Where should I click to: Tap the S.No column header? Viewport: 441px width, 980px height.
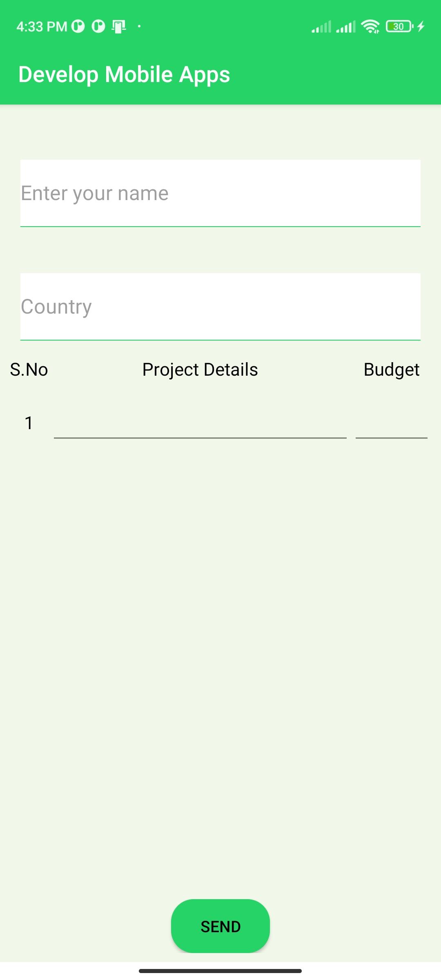click(29, 370)
